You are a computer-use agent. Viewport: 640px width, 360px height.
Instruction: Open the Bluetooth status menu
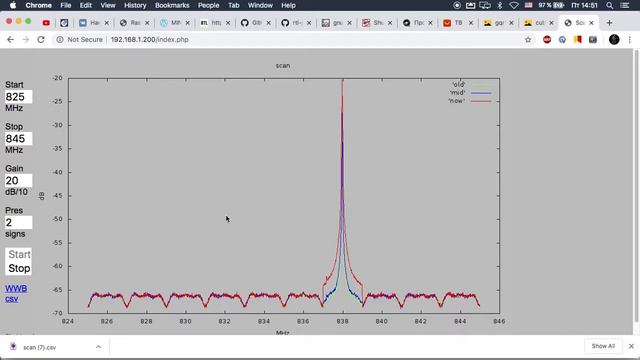pyautogui.click(x=500, y=5)
